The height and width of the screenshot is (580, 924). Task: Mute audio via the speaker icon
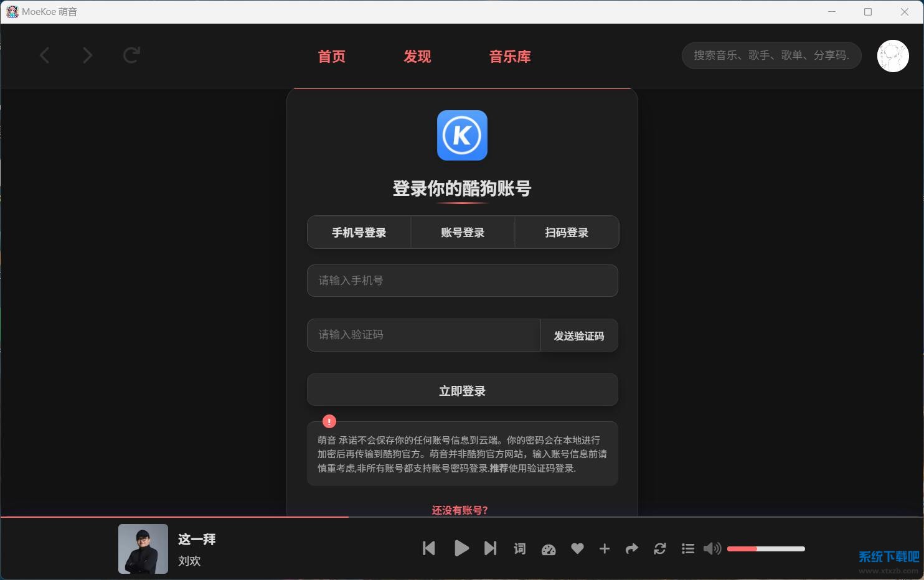pyautogui.click(x=712, y=549)
